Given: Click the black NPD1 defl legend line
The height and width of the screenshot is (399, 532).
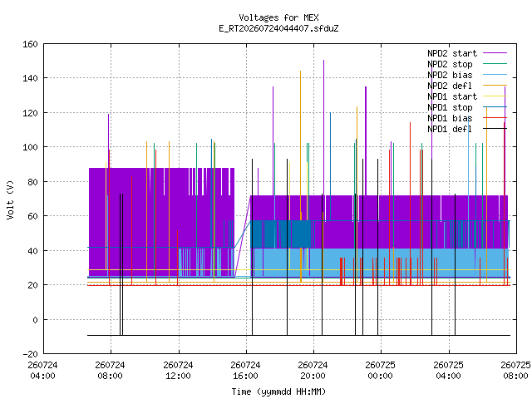Looking at the screenshot, I should pyautogui.click(x=495, y=129).
